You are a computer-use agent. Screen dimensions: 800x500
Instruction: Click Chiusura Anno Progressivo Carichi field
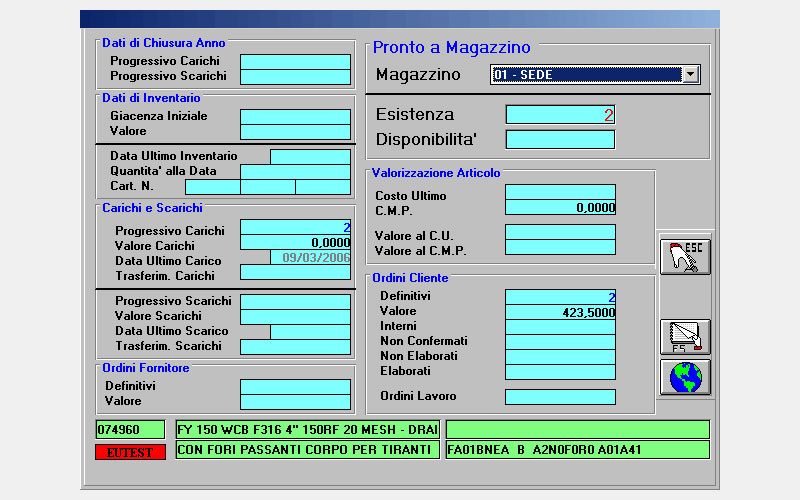(x=295, y=62)
